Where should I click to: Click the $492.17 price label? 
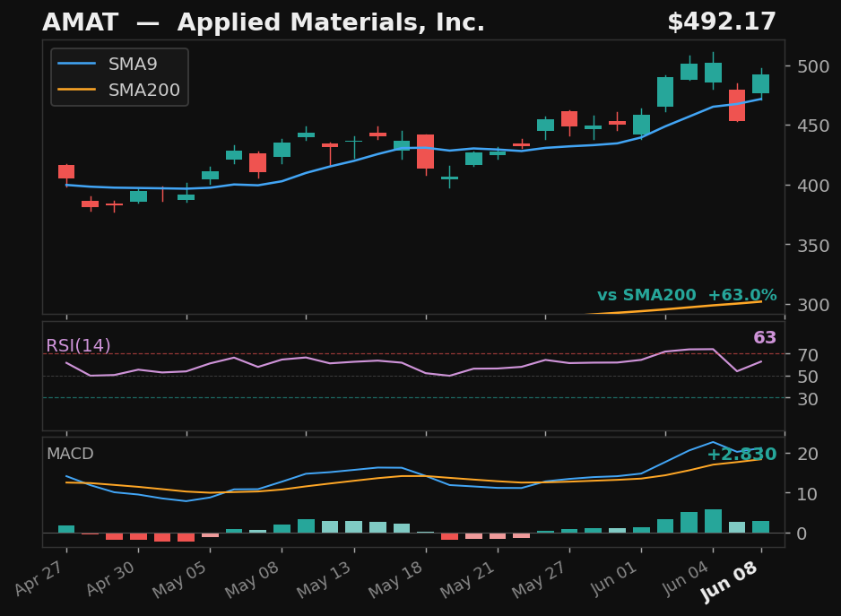[722, 22]
